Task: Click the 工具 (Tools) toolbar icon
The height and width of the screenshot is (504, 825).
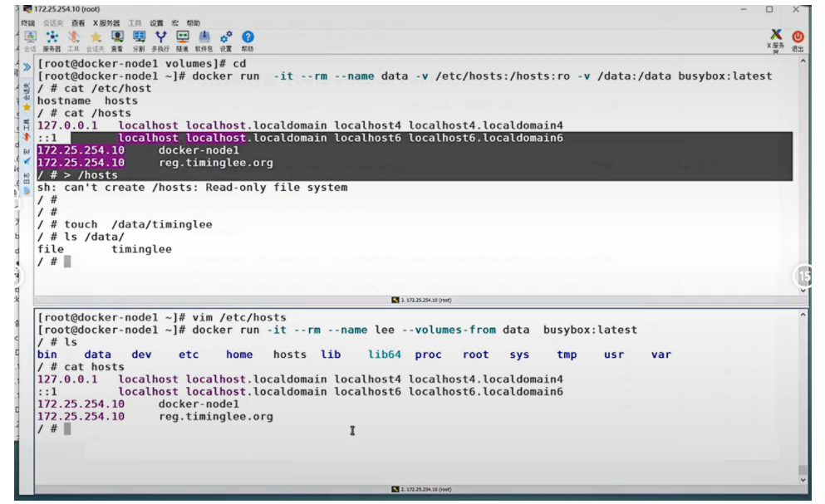Action: click(x=73, y=41)
